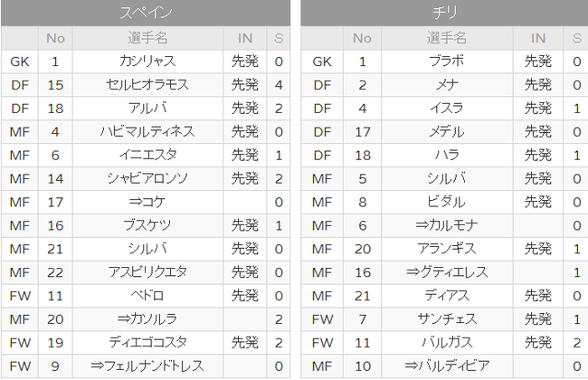
Task: Select substitute ⇒グティエレス entry
Action: [x=447, y=272]
